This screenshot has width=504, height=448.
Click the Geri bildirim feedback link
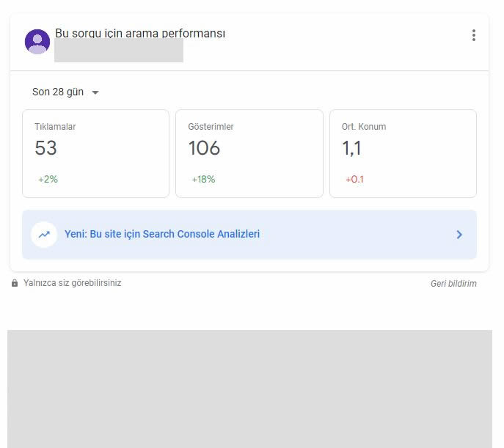tap(453, 284)
